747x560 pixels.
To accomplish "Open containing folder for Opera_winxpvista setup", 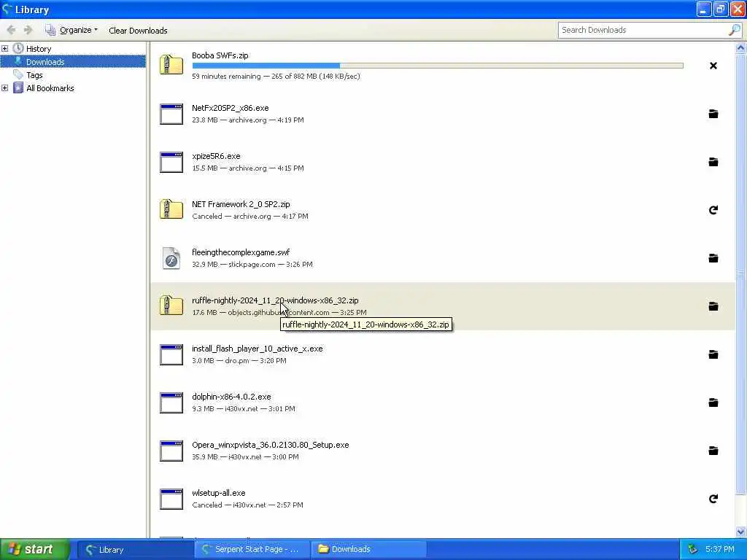I will (x=713, y=451).
